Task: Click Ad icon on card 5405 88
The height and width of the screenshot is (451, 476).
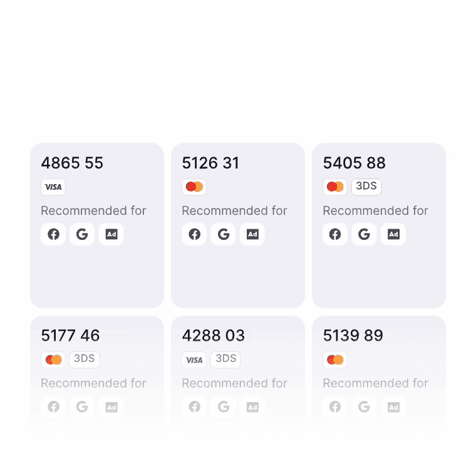Action: click(393, 234)
